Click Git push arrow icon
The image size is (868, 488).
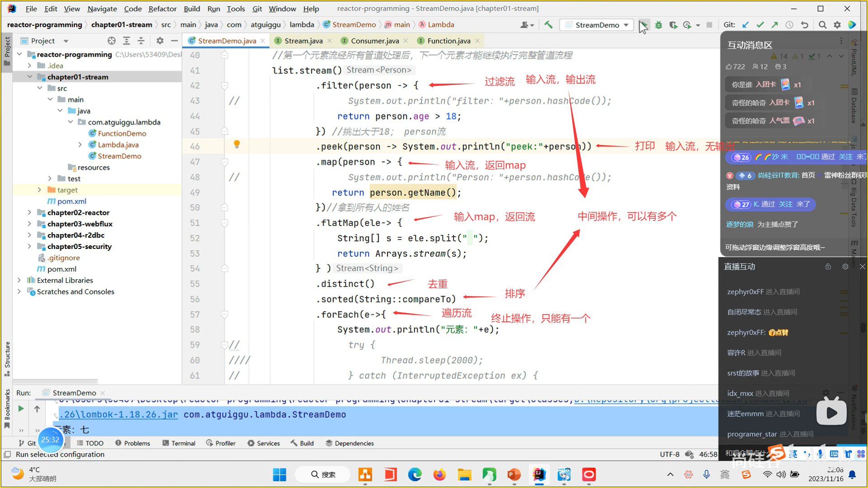[x=774, y=25]
